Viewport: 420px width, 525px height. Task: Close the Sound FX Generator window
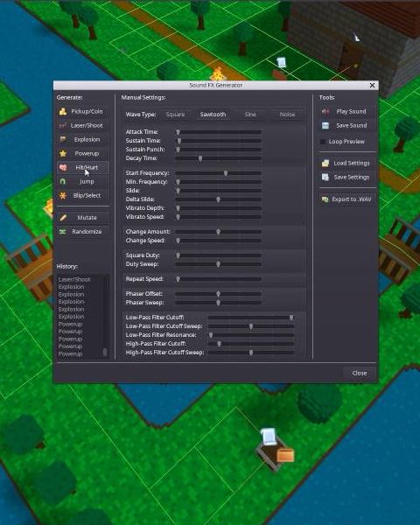[372, 86]
